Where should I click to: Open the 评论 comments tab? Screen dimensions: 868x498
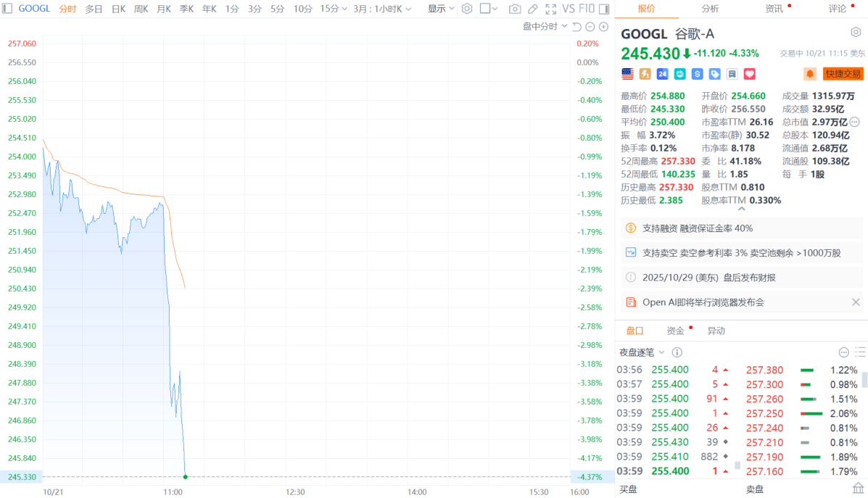tap(837, 8)
